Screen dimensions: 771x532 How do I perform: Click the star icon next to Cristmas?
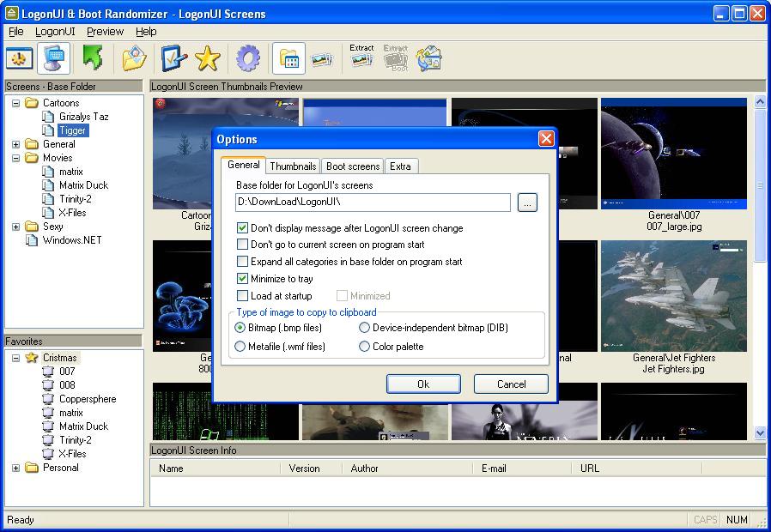[32, 358]
